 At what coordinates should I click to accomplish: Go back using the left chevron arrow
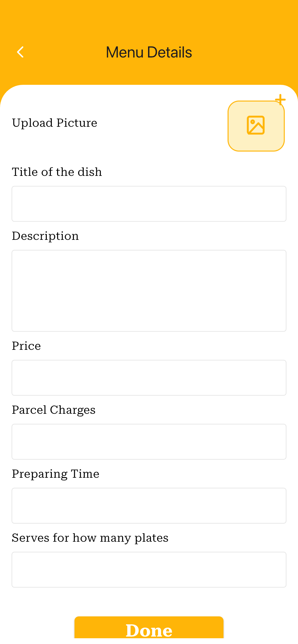20,52
